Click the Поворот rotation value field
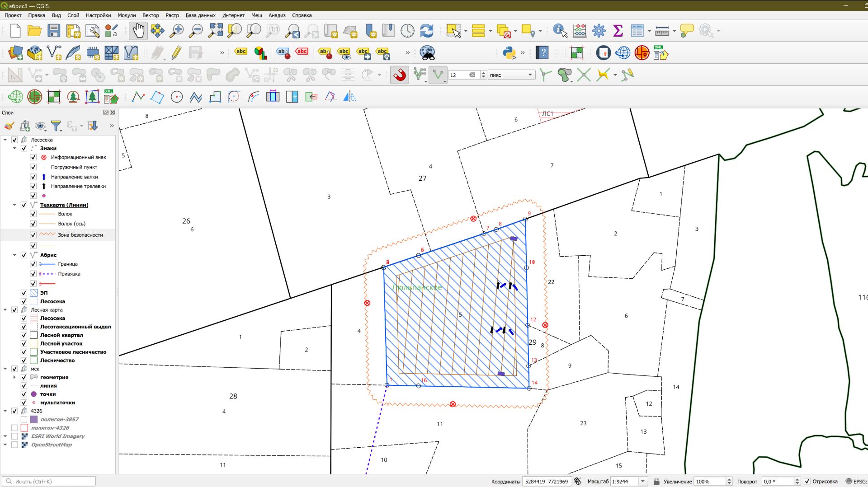Image resolution: width=868 pixels, height=487 pixels. coord(778,482)
